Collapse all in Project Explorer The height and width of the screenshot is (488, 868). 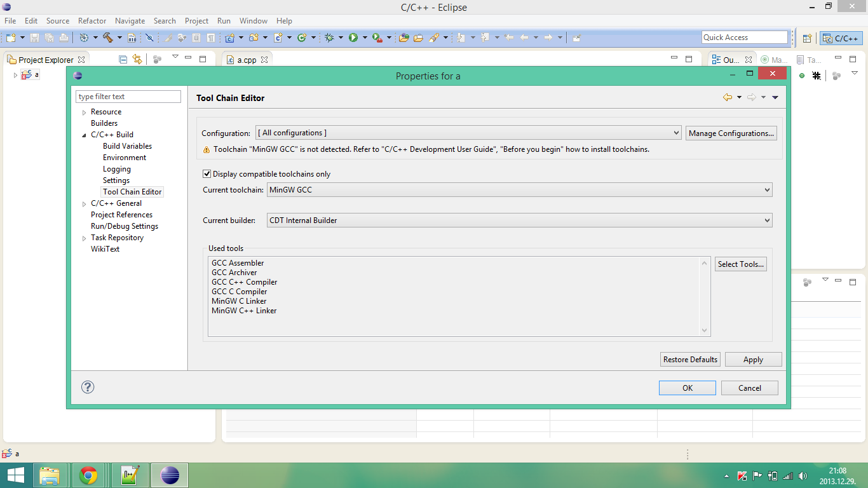point(123,59)
